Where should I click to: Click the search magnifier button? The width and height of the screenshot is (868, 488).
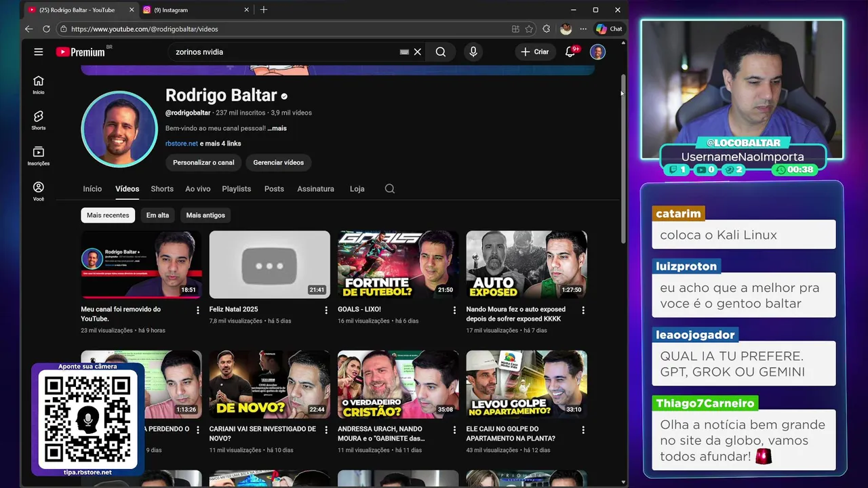[441, 52]
